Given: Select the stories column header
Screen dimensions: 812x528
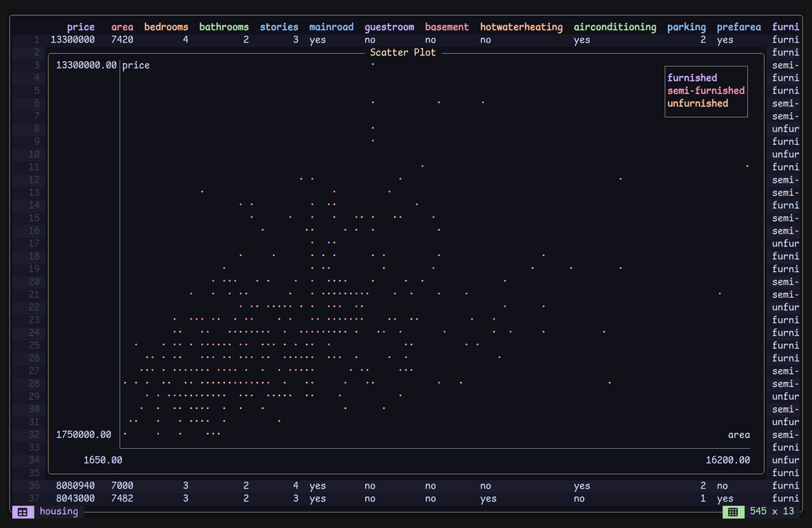Looking at the screenshot, I should 279,27.
